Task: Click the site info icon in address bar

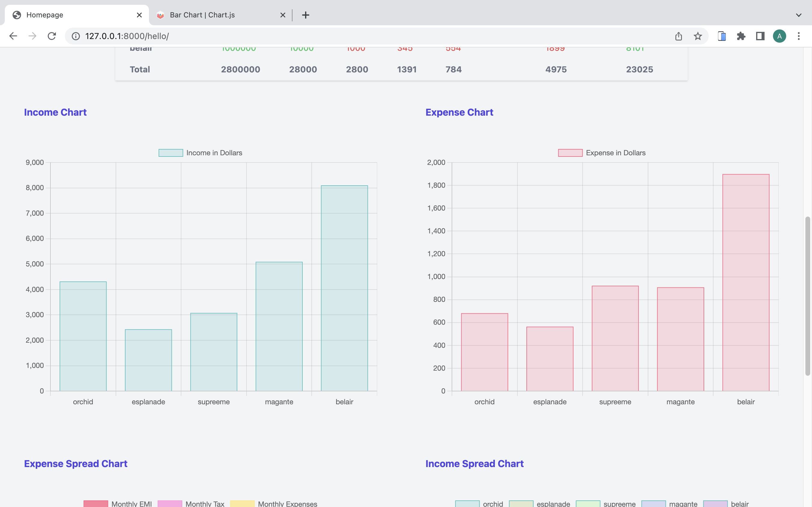Action: tap(75, 36)
